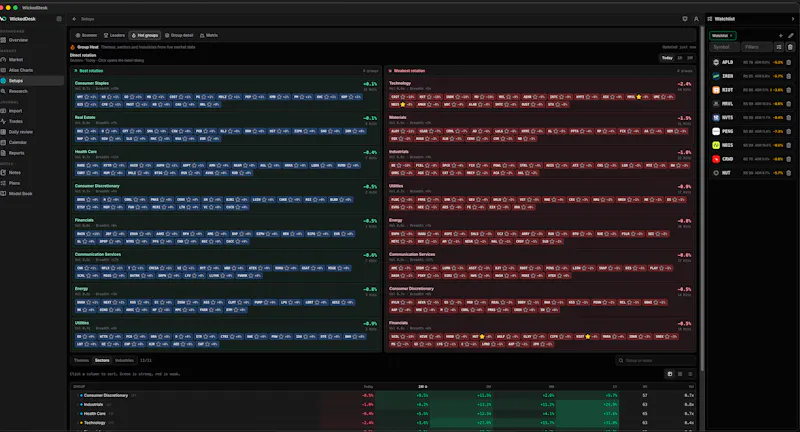
Task: Click the shield icon in top bar
Action: pos(685,19)
